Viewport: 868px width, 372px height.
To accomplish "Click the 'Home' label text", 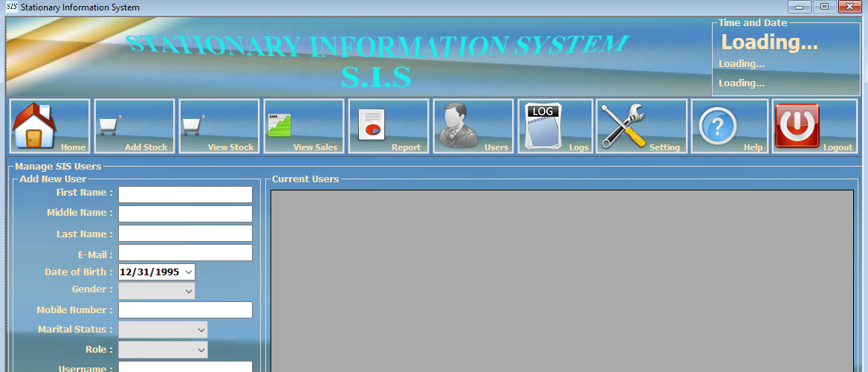I will coord(73,147).
